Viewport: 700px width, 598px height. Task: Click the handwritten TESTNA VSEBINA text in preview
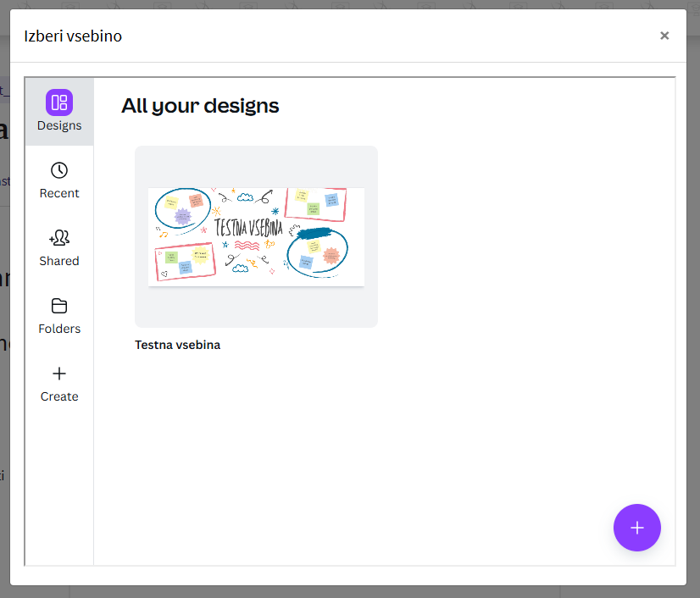[248, 227]
